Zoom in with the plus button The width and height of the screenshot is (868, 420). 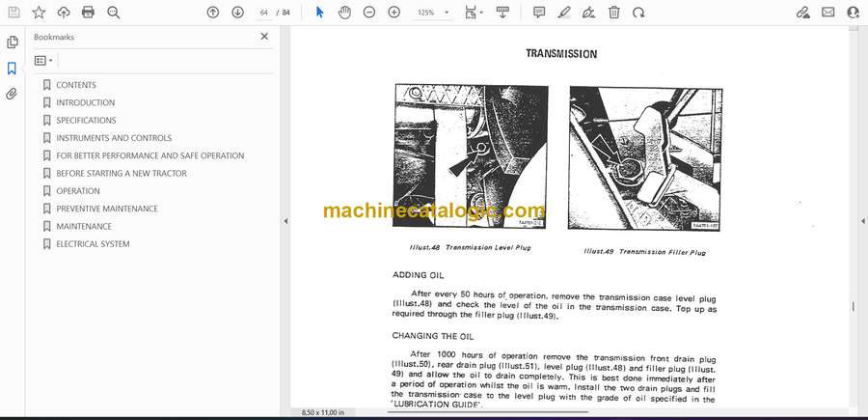[x=394, y=13]
